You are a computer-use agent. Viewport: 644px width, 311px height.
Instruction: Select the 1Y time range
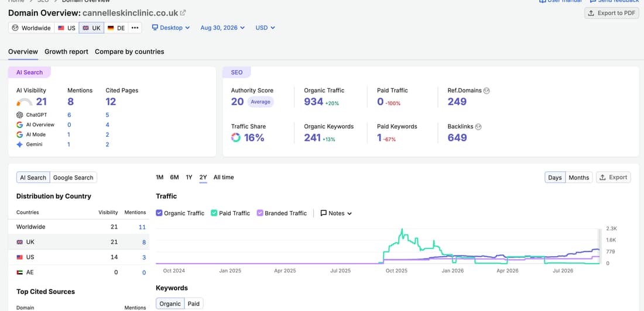189,177
